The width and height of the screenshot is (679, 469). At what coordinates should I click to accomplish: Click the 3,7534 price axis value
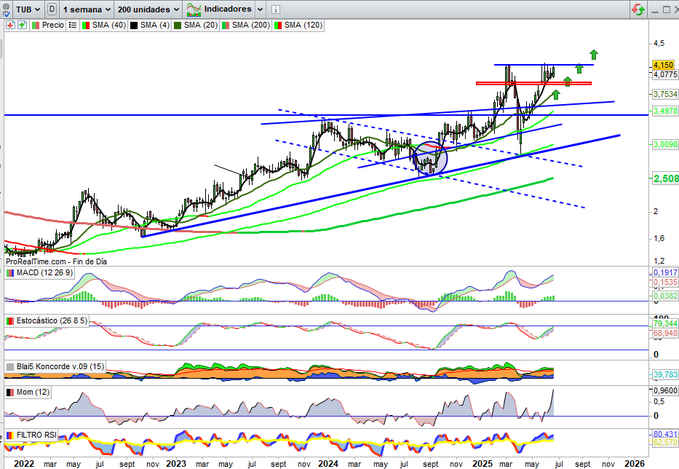[666, 94]
